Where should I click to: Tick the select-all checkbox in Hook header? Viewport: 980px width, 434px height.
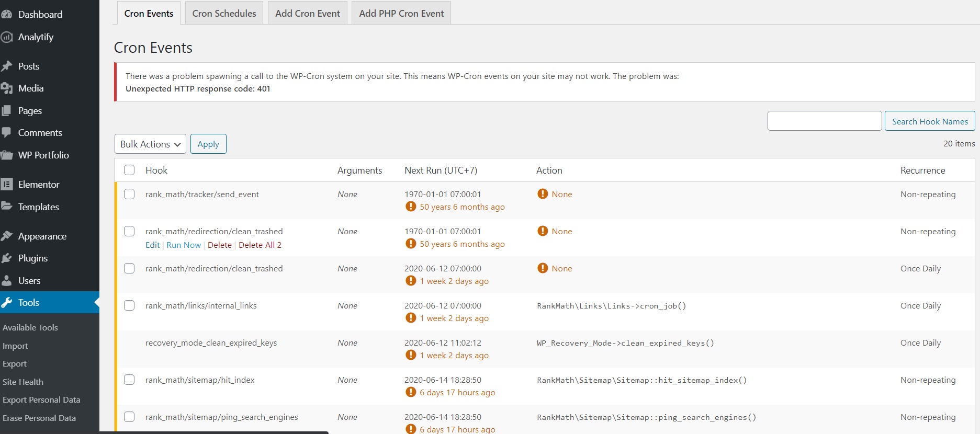click(129, 170)
